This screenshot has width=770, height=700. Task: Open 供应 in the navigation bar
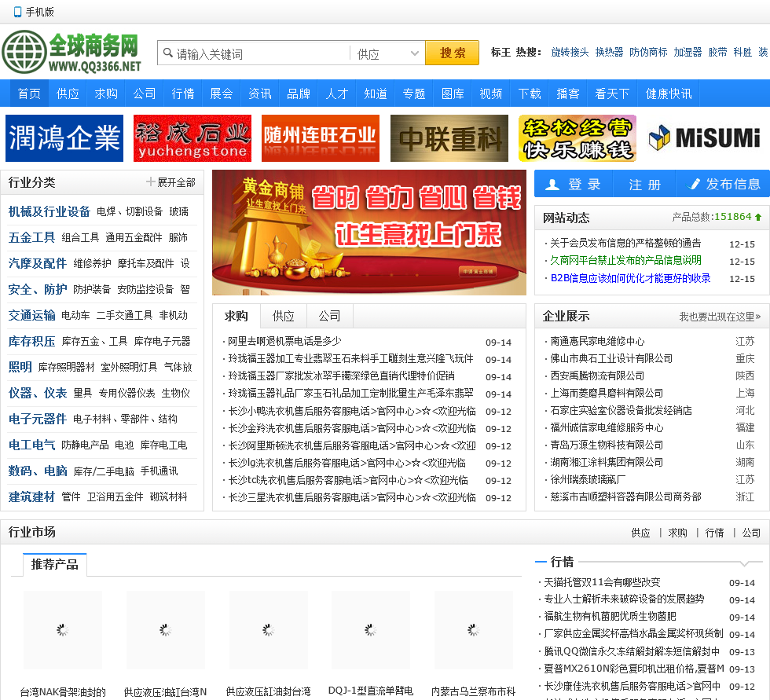(x=68, y=93)
